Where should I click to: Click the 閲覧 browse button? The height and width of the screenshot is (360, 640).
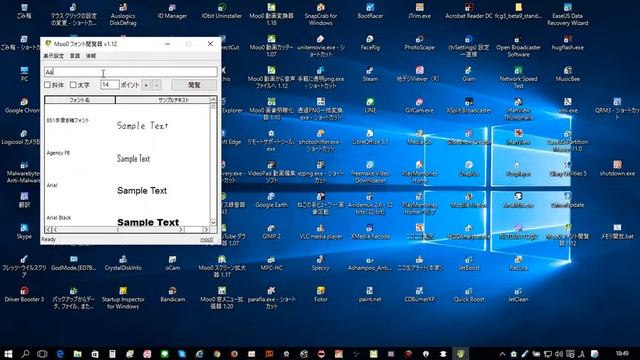point(194,85)
